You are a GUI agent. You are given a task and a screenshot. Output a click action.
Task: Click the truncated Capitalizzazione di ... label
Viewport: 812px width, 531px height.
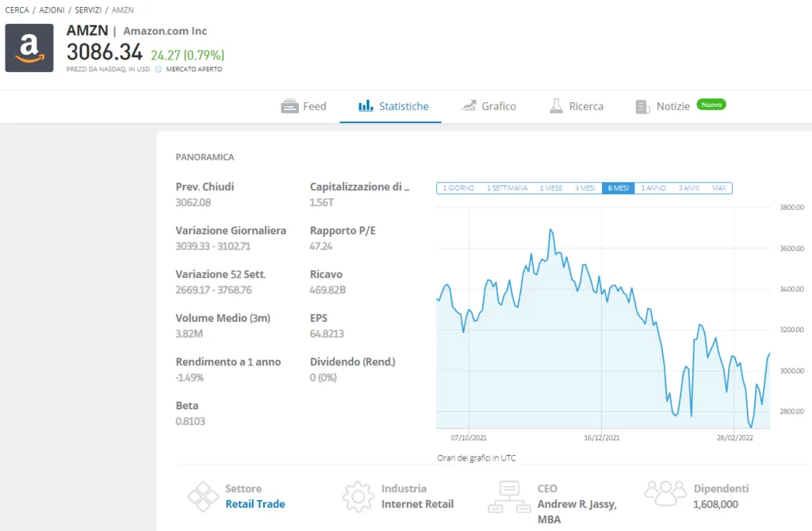tap(360, 187)
